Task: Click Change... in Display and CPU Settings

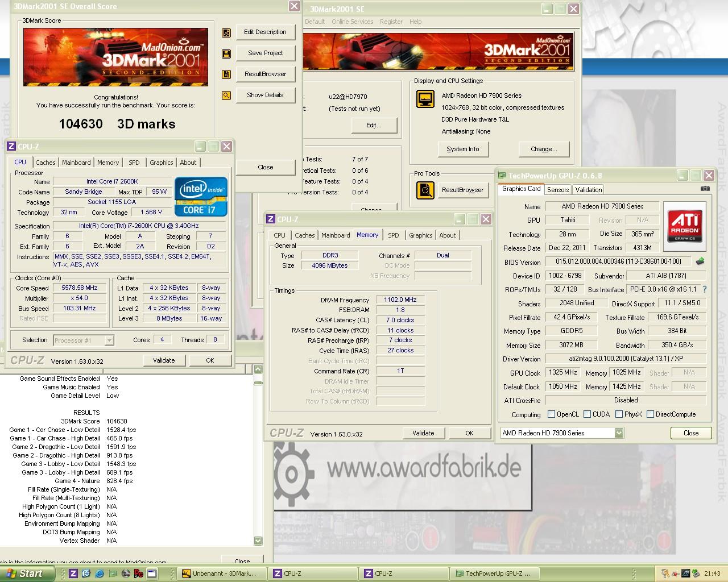Action: pos(544,149)
